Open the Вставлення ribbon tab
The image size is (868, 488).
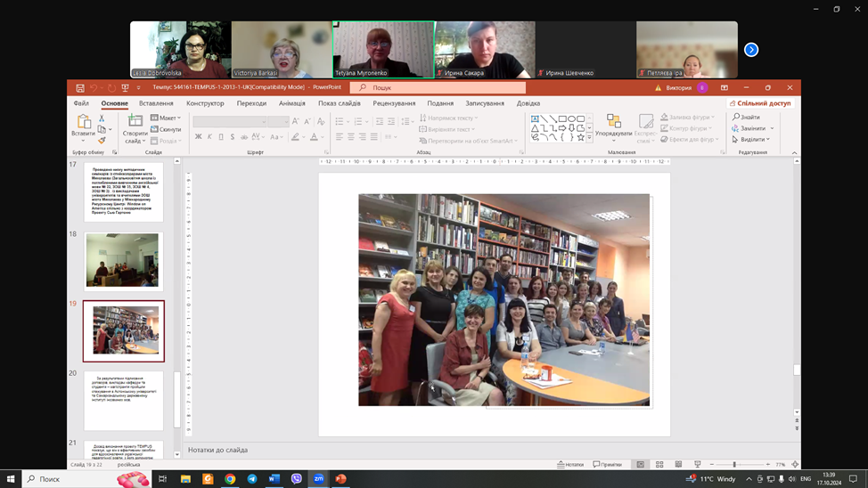coord(156,103)
